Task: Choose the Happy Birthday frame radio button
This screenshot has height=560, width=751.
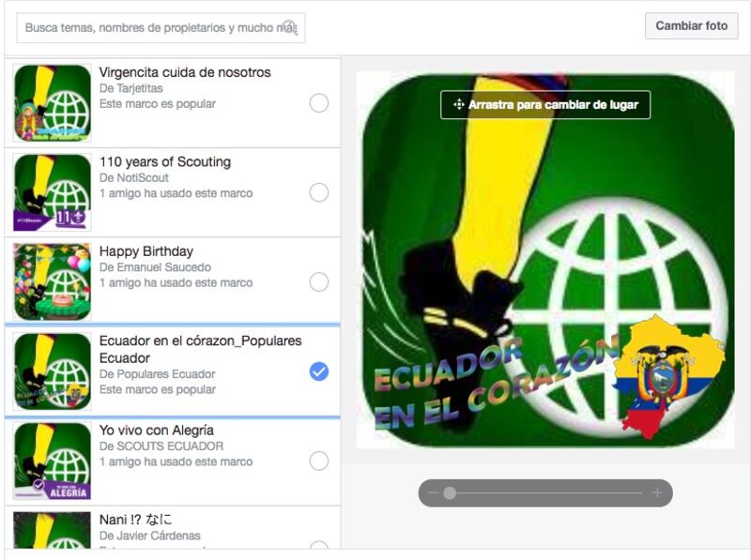Action: tap(319, 282)
